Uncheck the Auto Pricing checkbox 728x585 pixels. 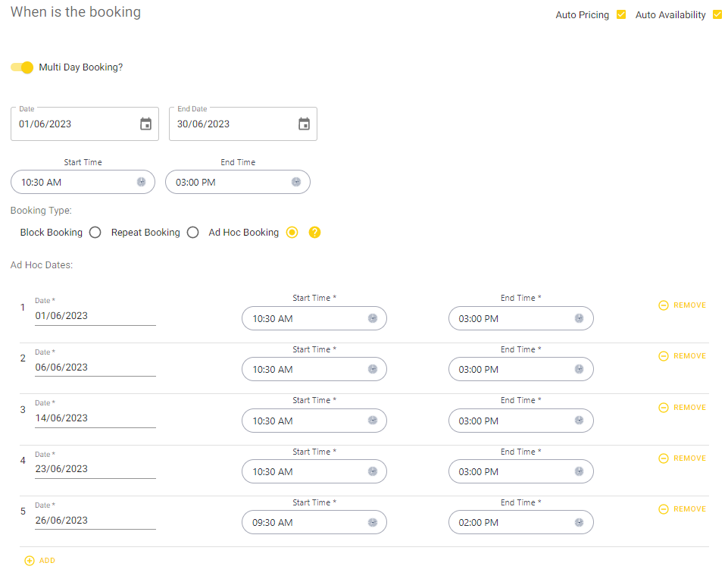tap(621, 15)
